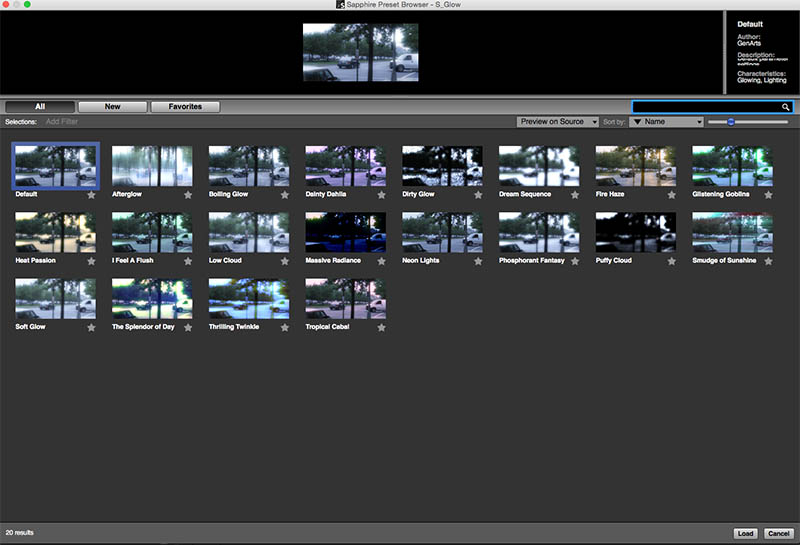Click the Puffy Cloud star icon
Image resolution: width=800 pixels, height=545 pixels.
pos(671,261)
